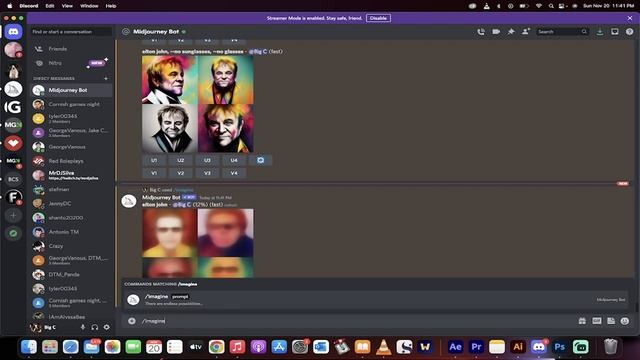Open the Friends tab in sidebar

click(71, 49)
